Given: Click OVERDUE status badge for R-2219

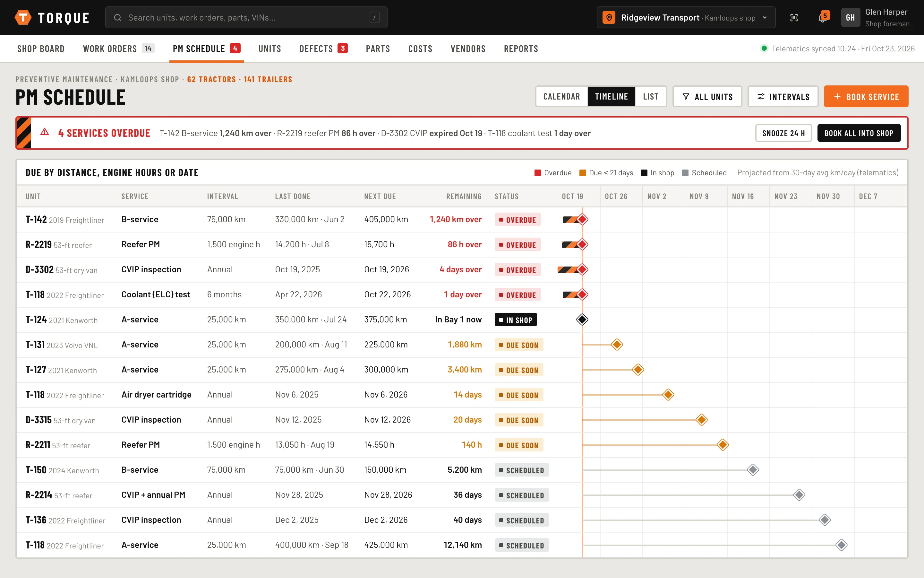Looking at the screenshot, I should pyautogui.click(x=518, y=245).
